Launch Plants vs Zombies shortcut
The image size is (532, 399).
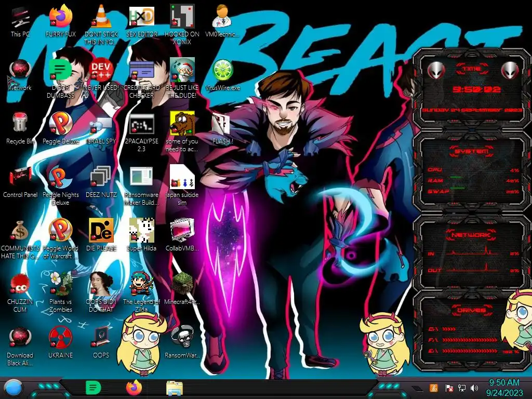pyautogui.click(x=60, y=293)
